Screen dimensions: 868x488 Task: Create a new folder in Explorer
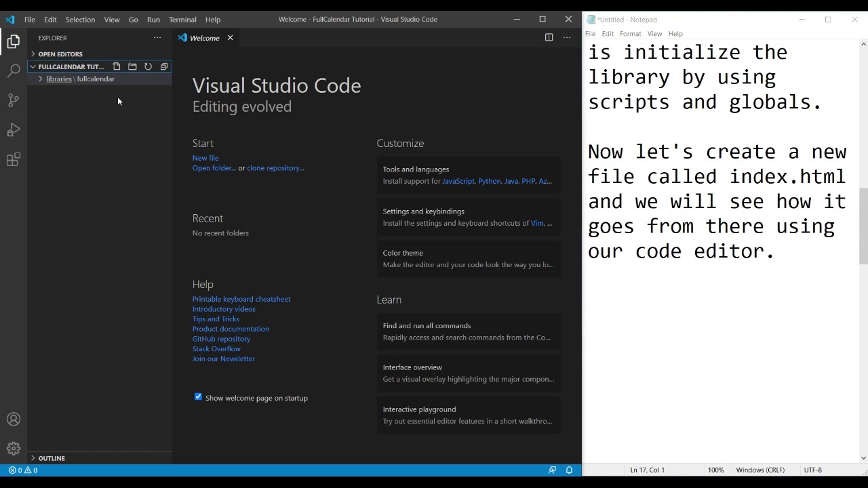click(x=132, y=66)
